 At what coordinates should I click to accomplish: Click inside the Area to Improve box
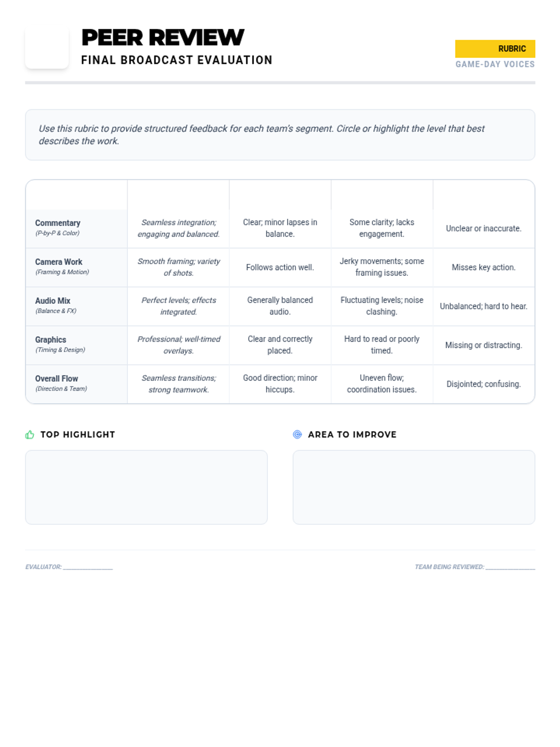pyautogui.click(x=413, y=487)
